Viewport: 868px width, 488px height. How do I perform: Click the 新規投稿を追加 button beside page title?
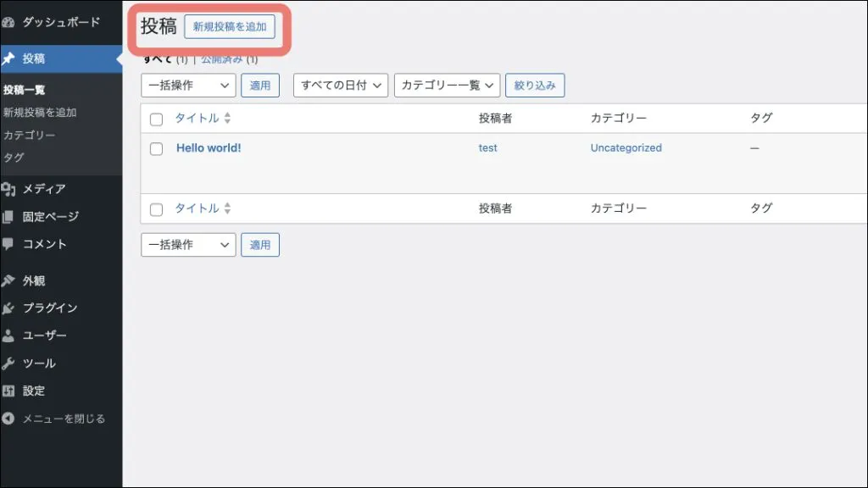230,26
